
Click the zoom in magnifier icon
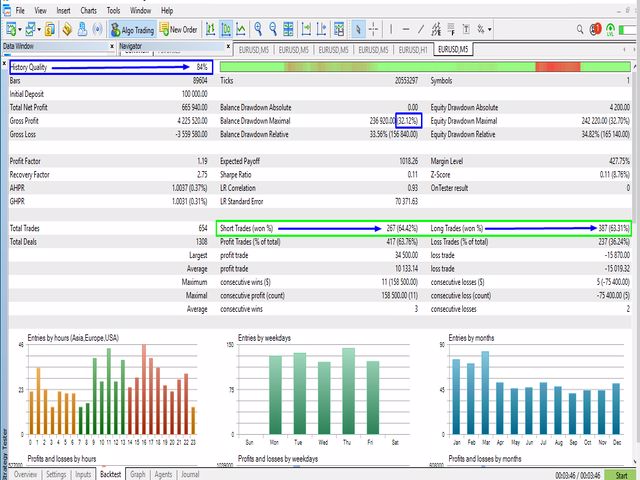tap(258, 29)
